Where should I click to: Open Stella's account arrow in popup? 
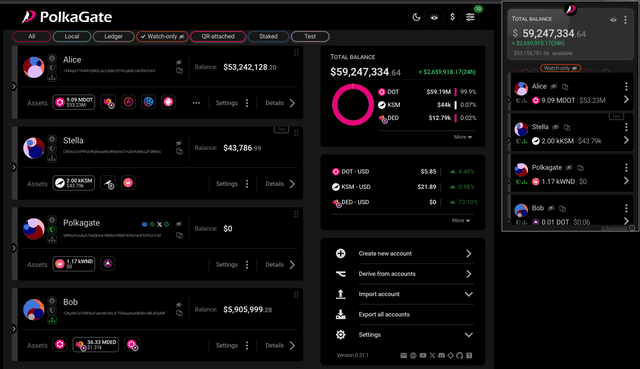coord(626,140)
